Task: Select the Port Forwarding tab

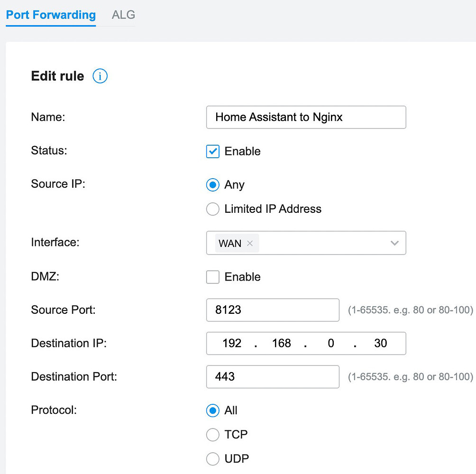Action: 50,15
